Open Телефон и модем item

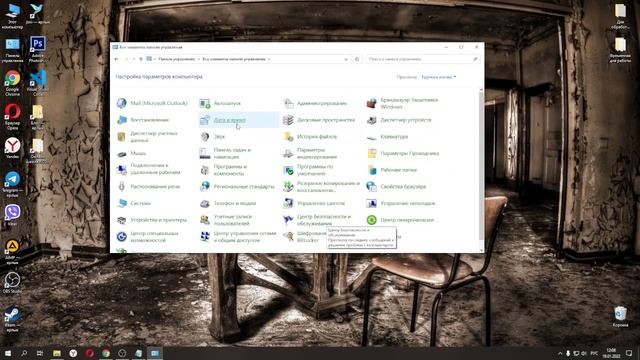point(228,203)
